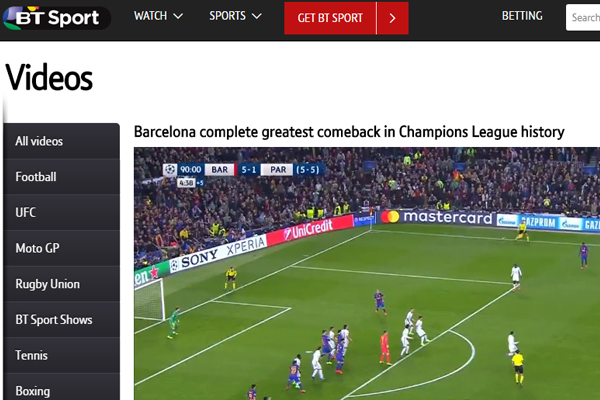Click into the Search field
The width and height of the screenshot is (600, 400).
(583, 17)
